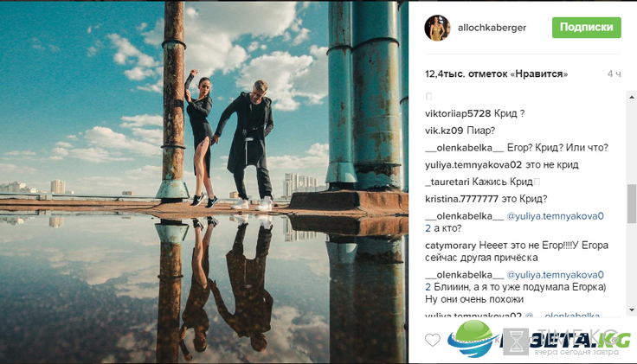The height and width of the screenshot is (364, 637).
Task: Open catymorary commenter profile
Action: 451,246
